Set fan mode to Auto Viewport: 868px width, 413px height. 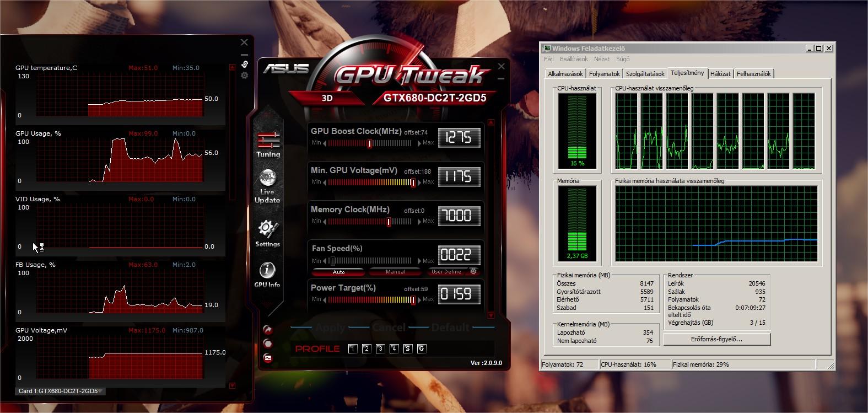(338, 272)
